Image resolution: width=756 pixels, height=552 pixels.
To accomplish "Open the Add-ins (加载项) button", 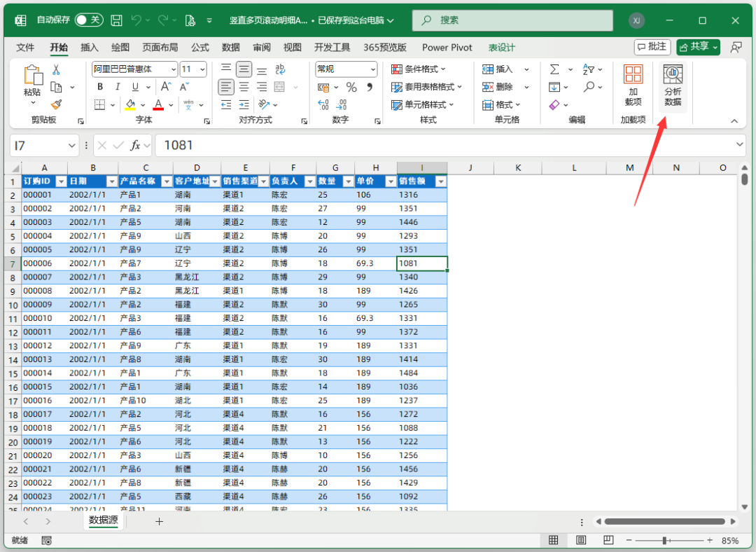I will coord(633,86).
